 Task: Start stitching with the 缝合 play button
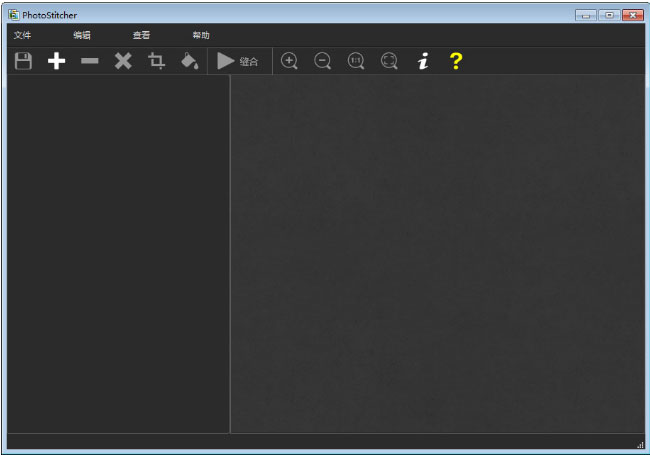tap(238, 61)
